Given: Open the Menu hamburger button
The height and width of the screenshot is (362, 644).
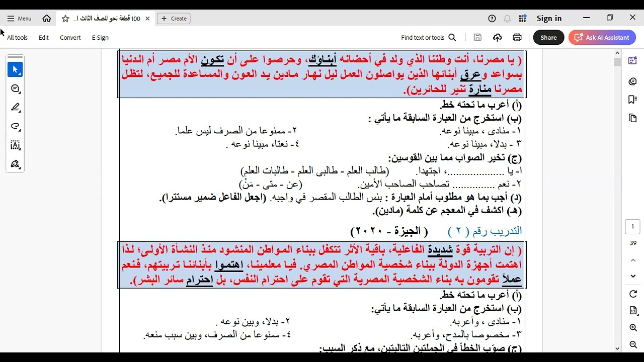Looking at the screenshot, I should click(x=19, y=19).
